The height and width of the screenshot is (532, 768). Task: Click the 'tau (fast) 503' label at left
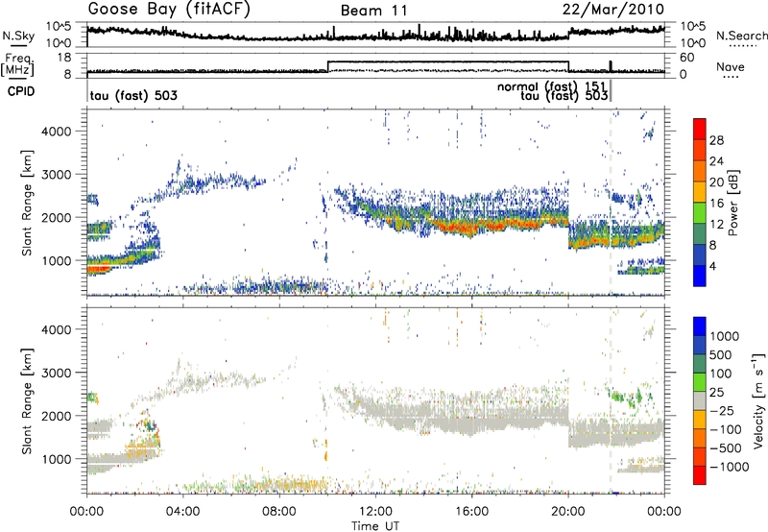click(x=133, y=95)
